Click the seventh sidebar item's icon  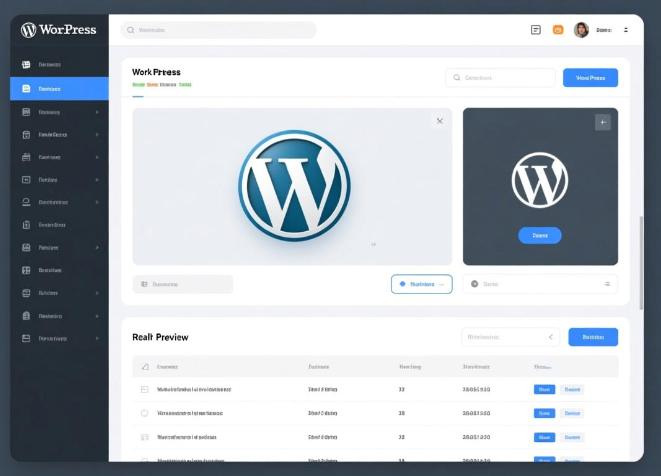click(x=26, y=202)
